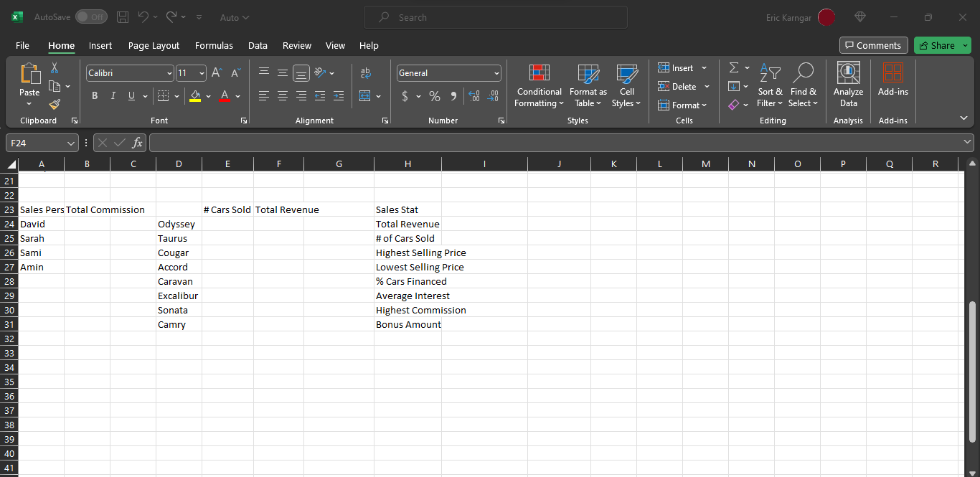This screenshot has width=980, height=477.
Task: Switch to the Formulas ribbon tab
Action: (214, 45)
